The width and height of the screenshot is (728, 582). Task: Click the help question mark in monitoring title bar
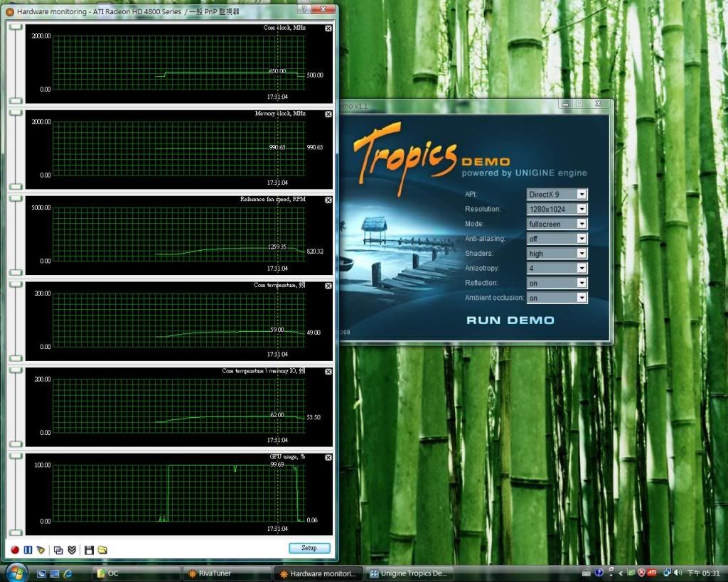[x=304, y=9]
